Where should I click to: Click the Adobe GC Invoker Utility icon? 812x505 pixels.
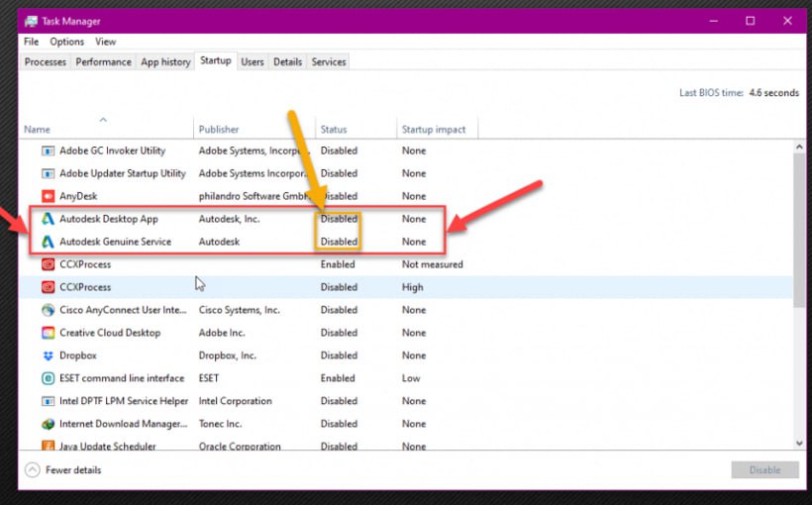(48, 151)
